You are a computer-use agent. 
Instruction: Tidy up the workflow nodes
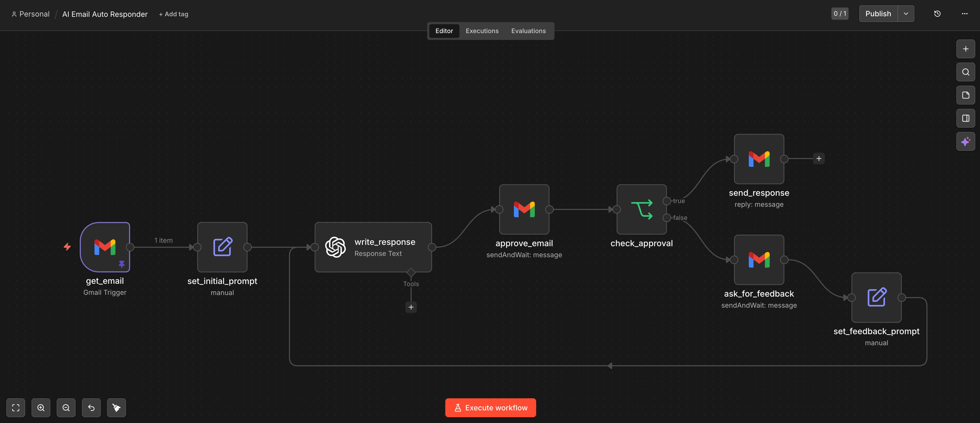coord(117,408)
